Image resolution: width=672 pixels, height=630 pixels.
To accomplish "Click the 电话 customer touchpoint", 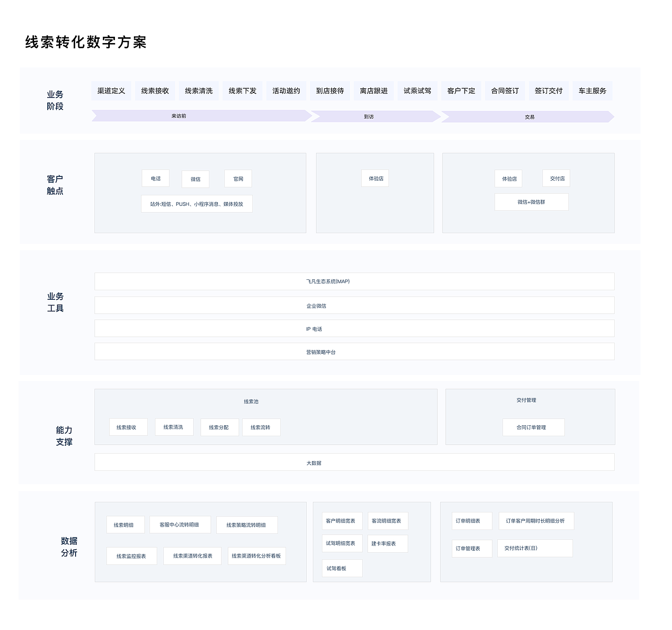I will 155,178.
